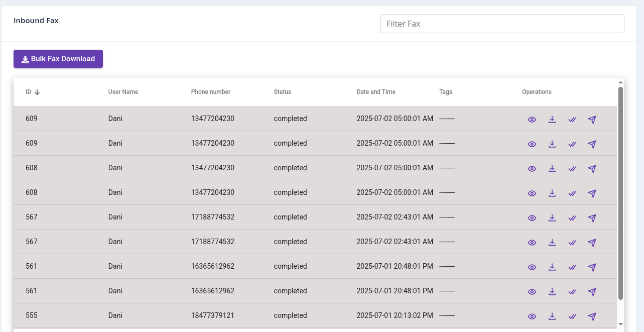Sort the table by Date and Time
Image resolution: width=644 pixels, height=332 pixels.
pyautogui.click(x=375, y=92)
